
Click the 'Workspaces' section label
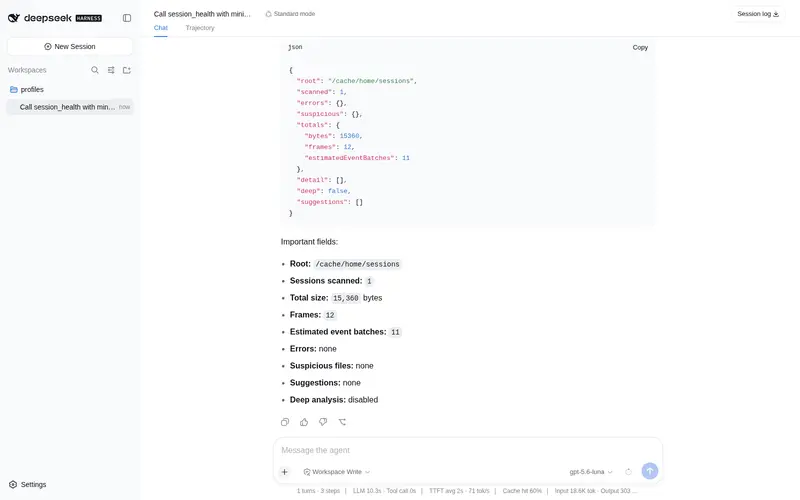click(27, 70)
